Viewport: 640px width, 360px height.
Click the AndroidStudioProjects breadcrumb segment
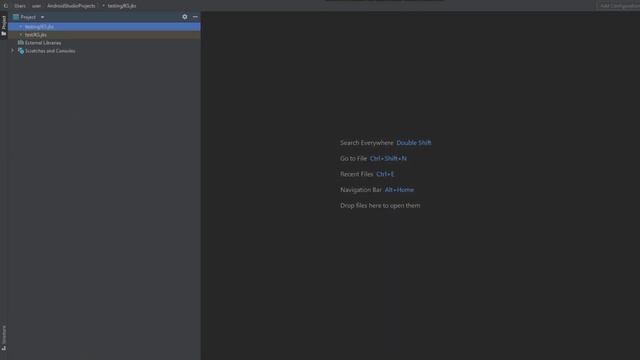point(71,6)
